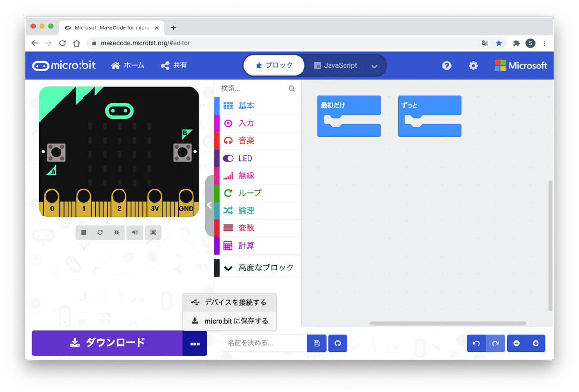Open the LED block category

pos(246,158)
